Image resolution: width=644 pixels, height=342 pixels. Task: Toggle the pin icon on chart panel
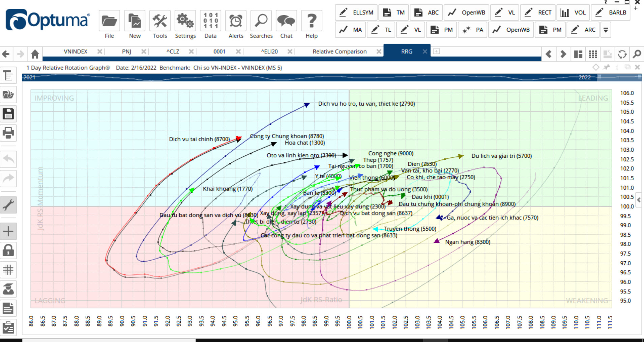pos(607,67)
